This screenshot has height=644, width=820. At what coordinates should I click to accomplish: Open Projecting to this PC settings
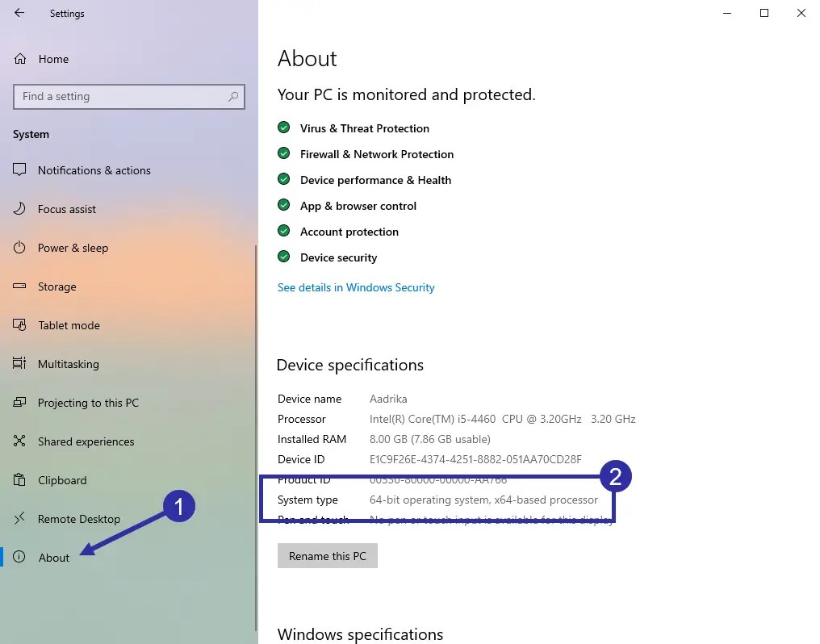(88, 403)
